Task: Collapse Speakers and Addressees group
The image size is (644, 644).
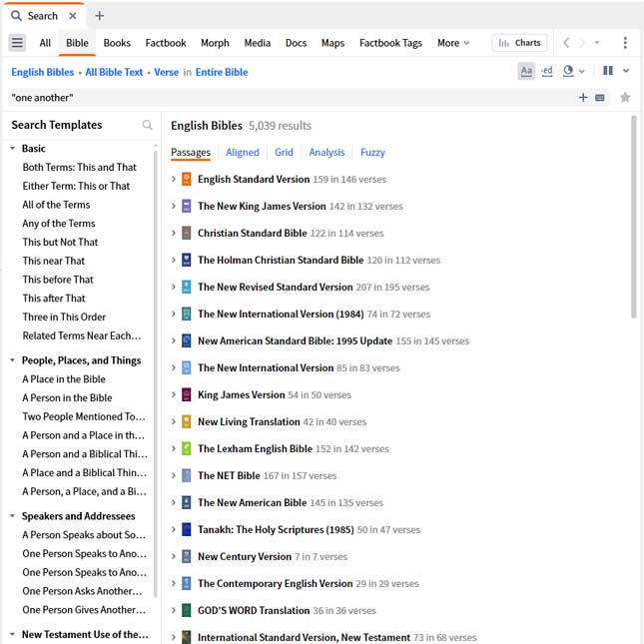Action: pyautogui.click(x=12, y=516)
